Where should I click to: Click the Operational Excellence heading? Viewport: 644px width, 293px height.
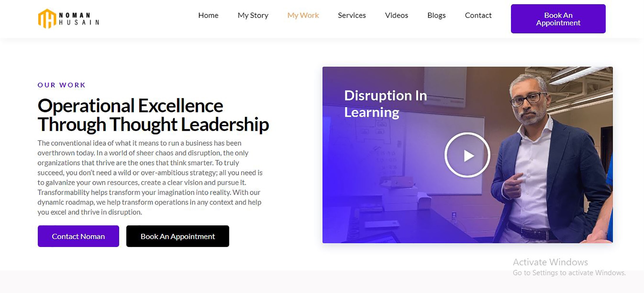pyautogui.click(x=153, y=115)
